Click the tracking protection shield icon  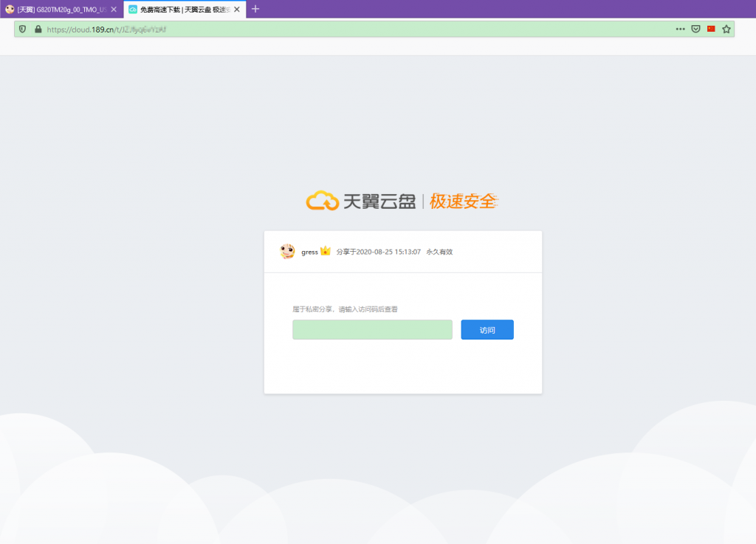click(22, 30)
